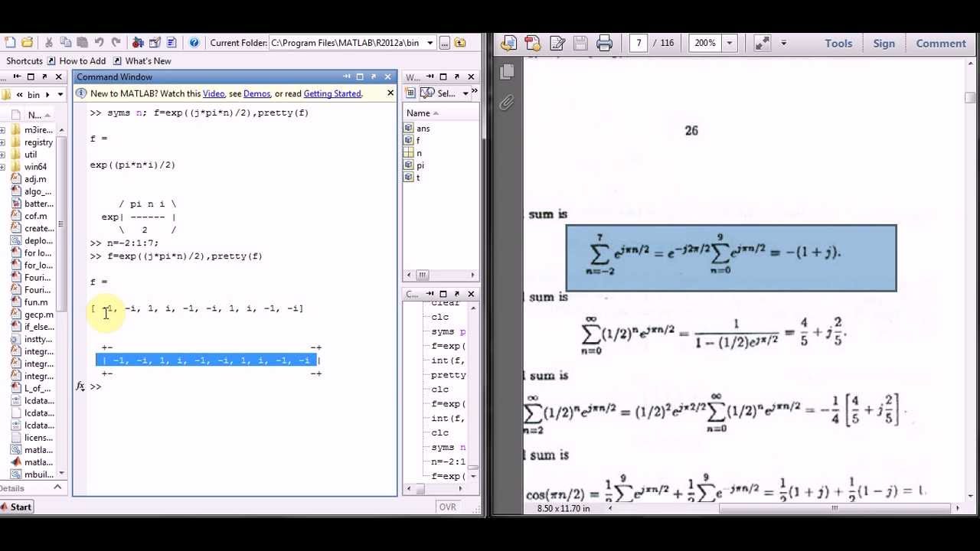The height and width of the screenshot is (551, 980).
Task: Open the Demos link in the banner
Action: 256,93
